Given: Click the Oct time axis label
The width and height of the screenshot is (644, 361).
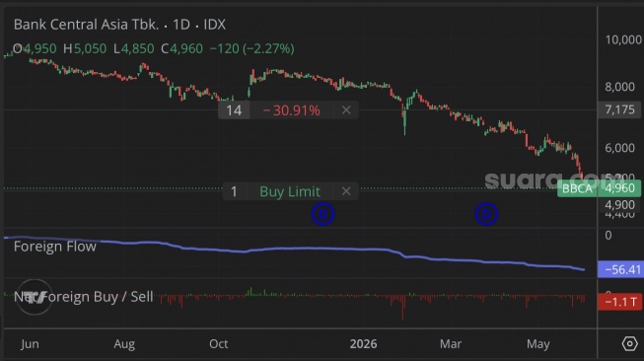Looking at the screenshot, I should click(219, 344).
